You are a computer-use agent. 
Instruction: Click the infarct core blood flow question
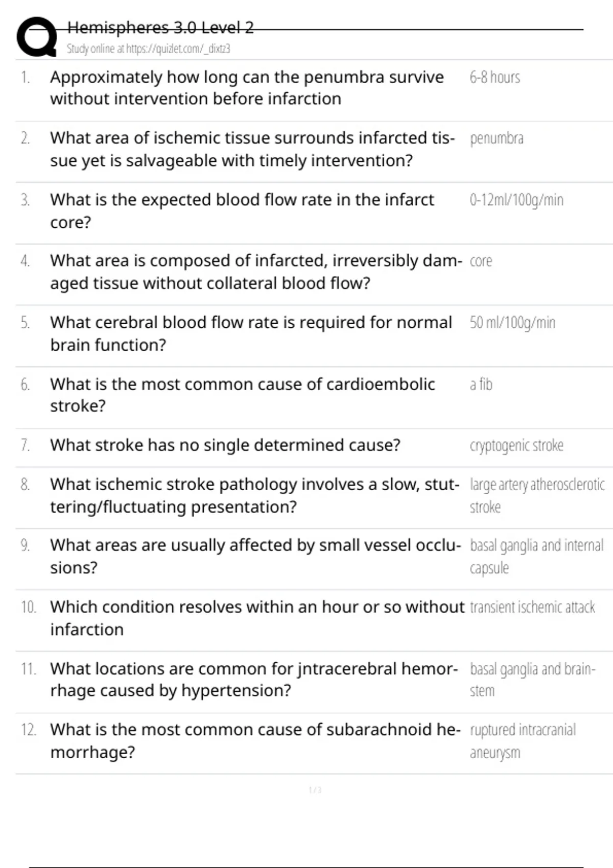(x=242, y=210)
